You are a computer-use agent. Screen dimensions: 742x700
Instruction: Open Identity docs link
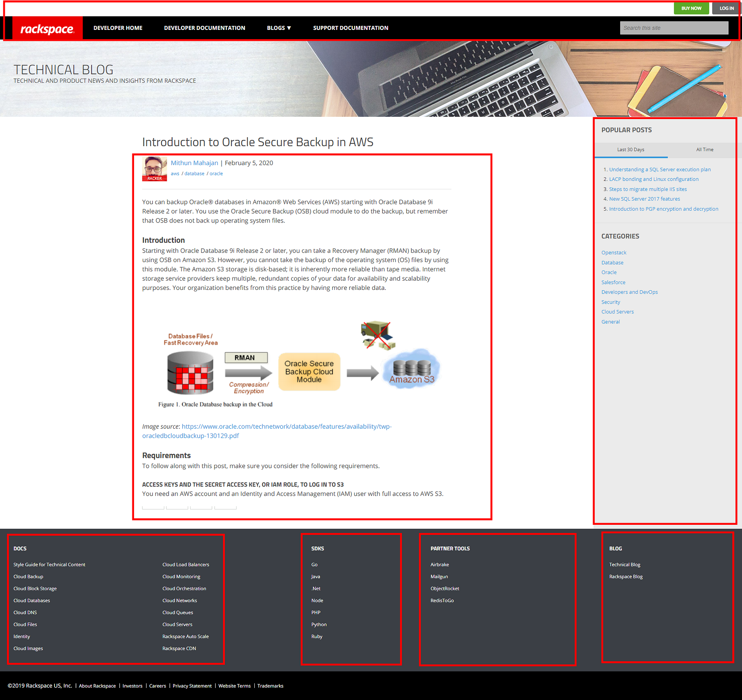(21, 637)
